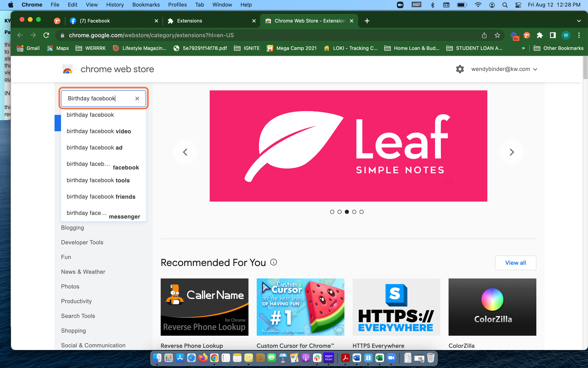Select the fourth carousel dot
588x368 pixels.
[354, 212]
